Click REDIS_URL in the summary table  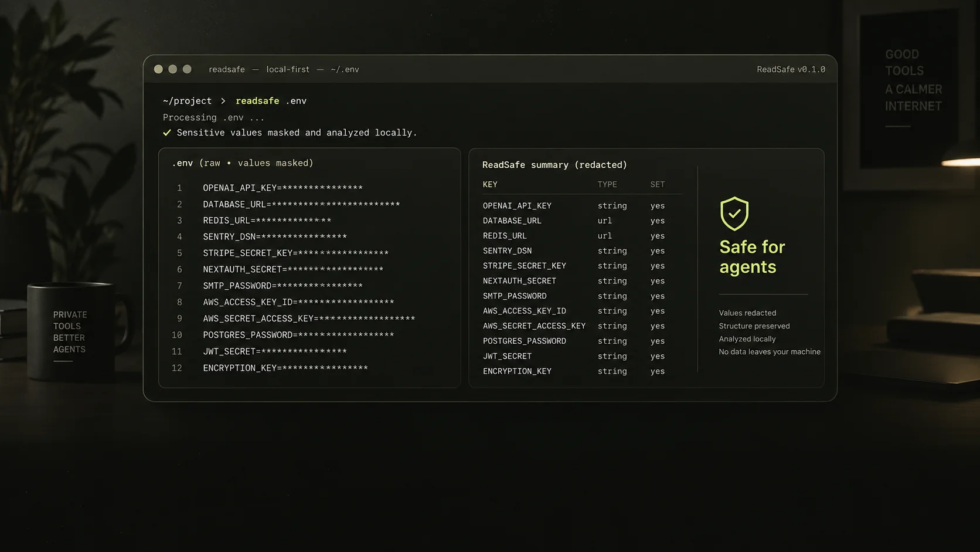point(505,236)
